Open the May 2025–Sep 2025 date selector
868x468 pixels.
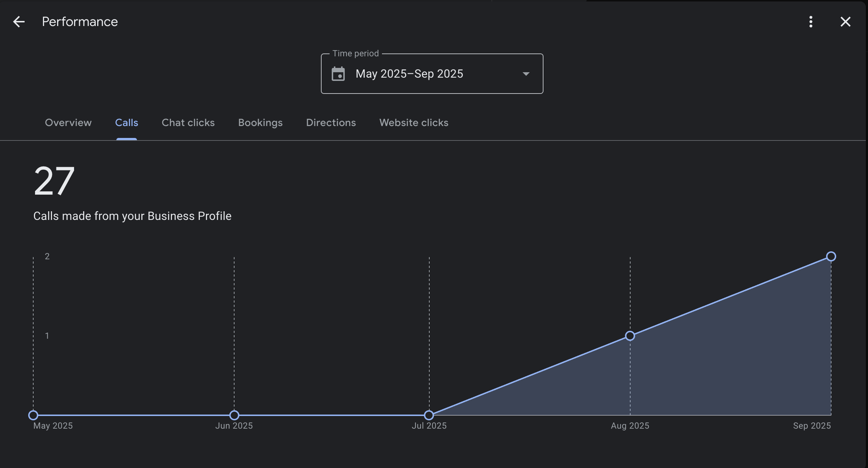[x=409, y=74]
